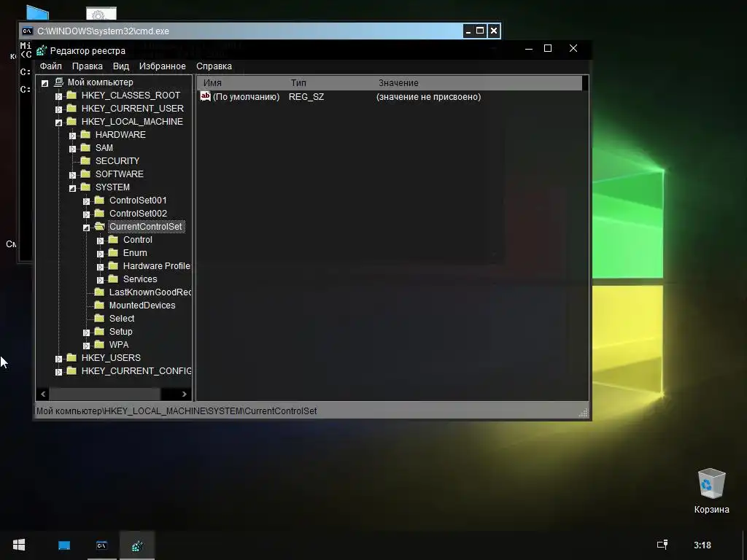Open the Вид menu

coord(121,66)
